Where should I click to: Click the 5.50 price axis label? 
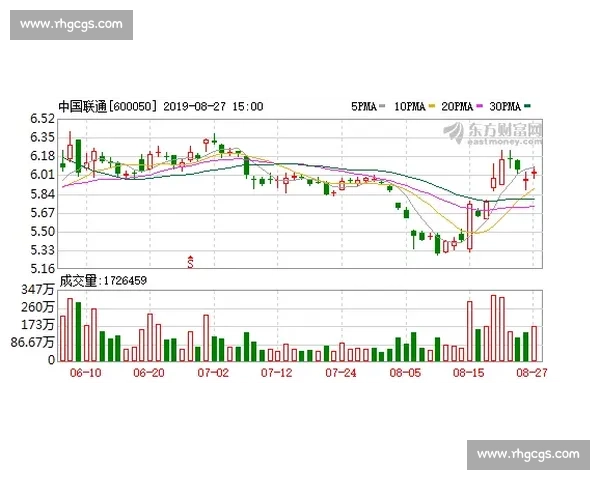coord(42,232)
